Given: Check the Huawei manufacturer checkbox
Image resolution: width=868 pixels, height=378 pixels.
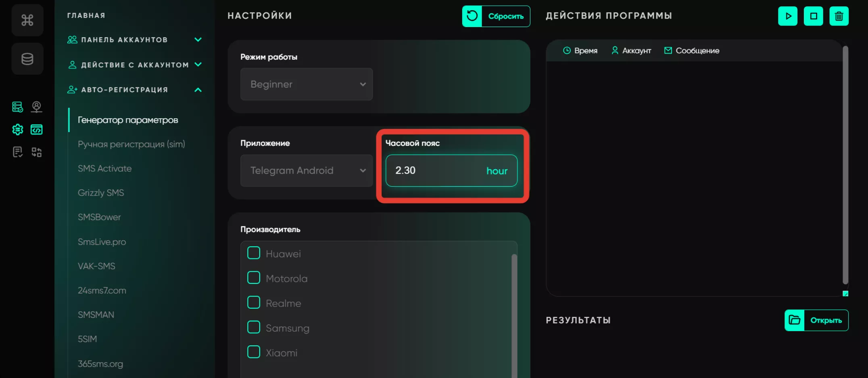Looking at the screenshot, I should [254, 253].
